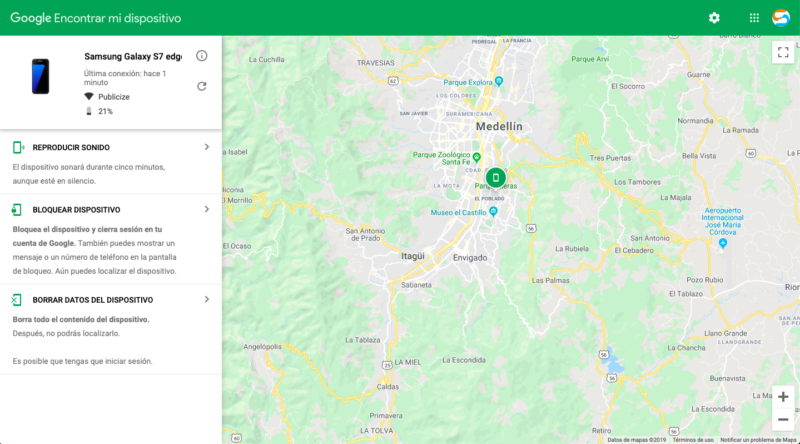
Task: Click the Aeropuerto José María Córdova pin
Action: point(722,244)
